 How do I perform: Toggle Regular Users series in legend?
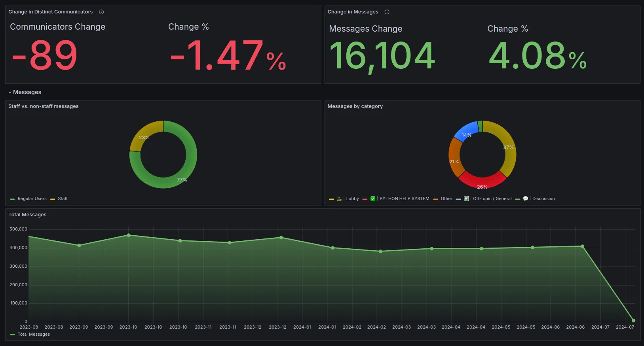pyautogui.click(x=32, y=199)
